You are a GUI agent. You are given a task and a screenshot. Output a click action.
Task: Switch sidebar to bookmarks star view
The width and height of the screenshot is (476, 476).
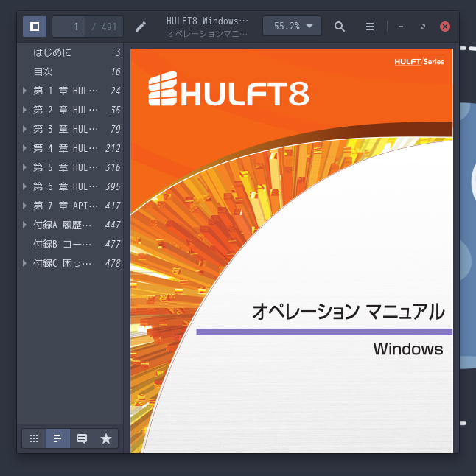(106, 438)
